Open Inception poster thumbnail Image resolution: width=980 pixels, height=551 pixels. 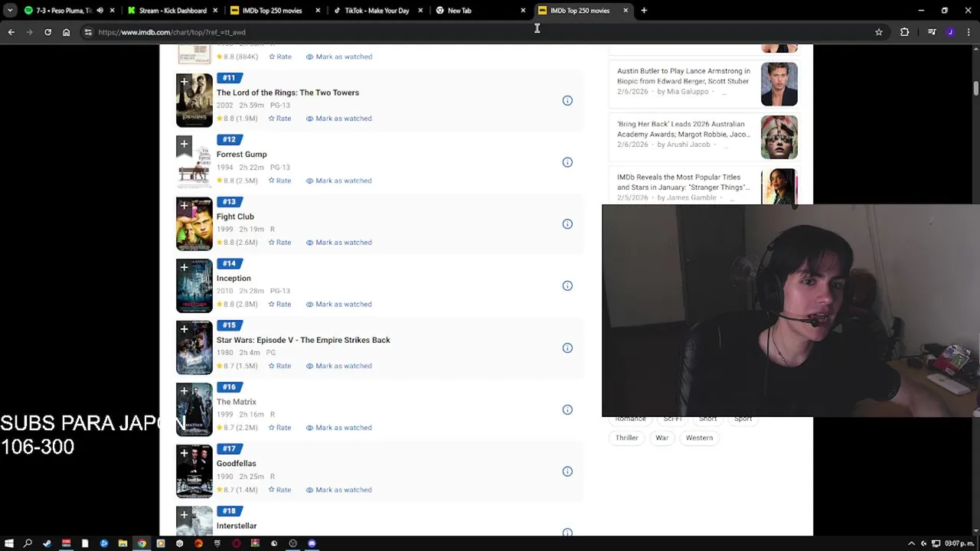[194, 286]
